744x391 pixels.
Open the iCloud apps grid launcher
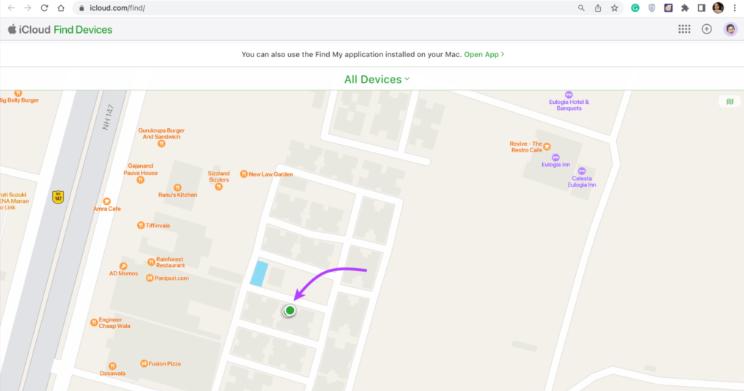pos(684,29)
